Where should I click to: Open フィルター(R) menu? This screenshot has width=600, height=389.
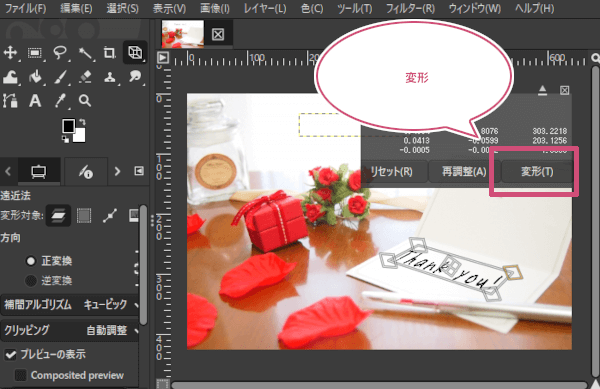pos(410,8)
